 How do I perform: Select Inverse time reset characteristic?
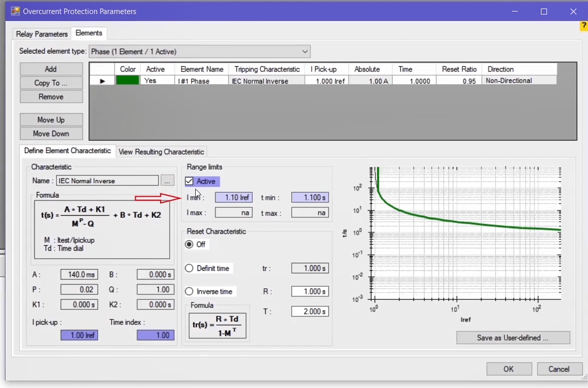[x=190, y=291]
